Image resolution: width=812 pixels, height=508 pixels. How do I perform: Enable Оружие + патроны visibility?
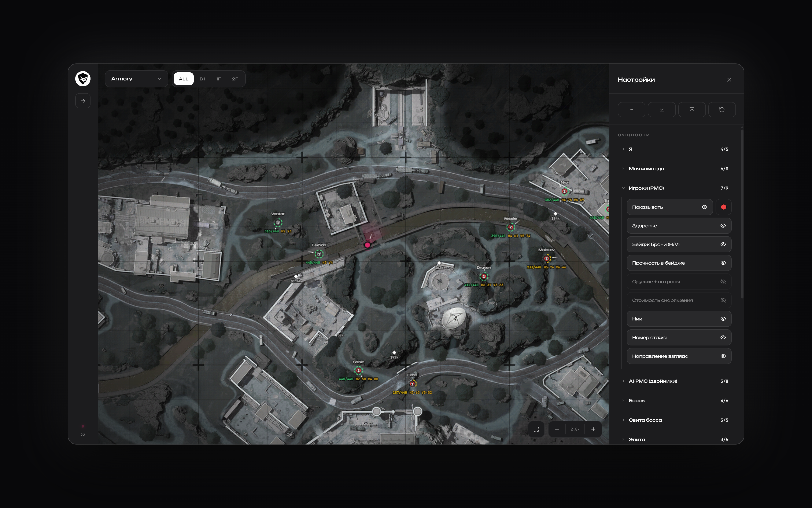pos(723,282)
